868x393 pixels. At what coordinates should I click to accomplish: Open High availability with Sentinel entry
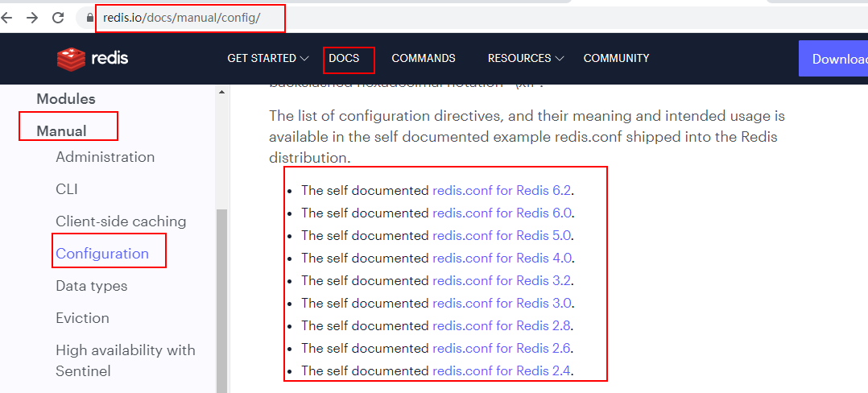pyautogui.click(x=125, y=360)
